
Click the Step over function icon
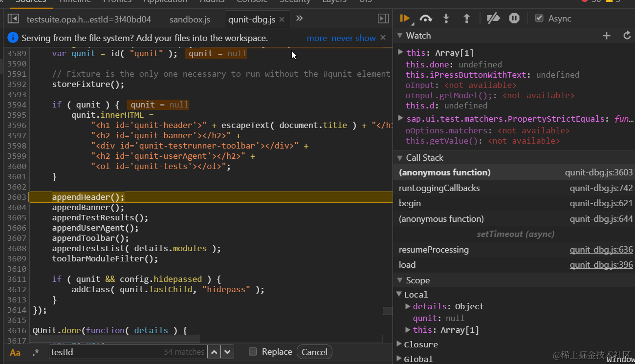coord(426,19)
